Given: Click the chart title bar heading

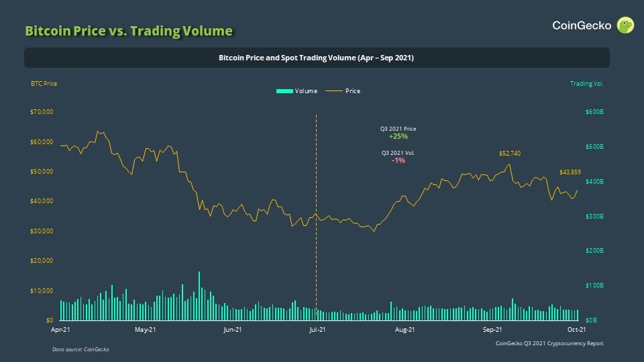Looking at the screenshot, I should coord(317,58).
